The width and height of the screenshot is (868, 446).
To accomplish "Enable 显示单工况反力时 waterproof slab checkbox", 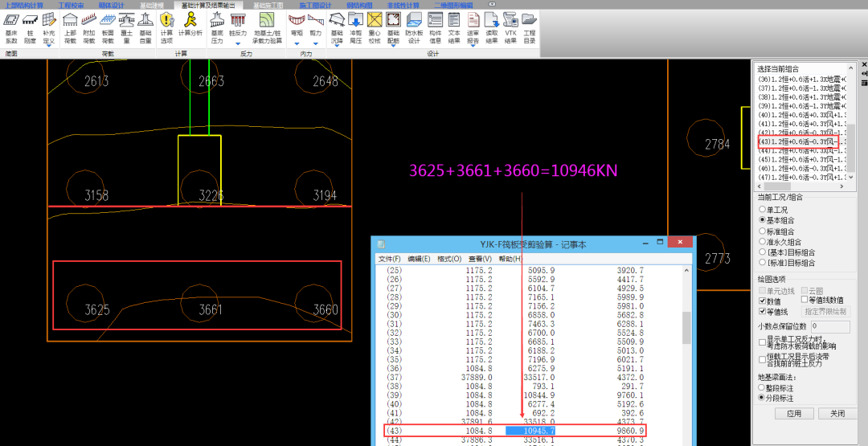I will pyautogui.click(x=763, y=342).
